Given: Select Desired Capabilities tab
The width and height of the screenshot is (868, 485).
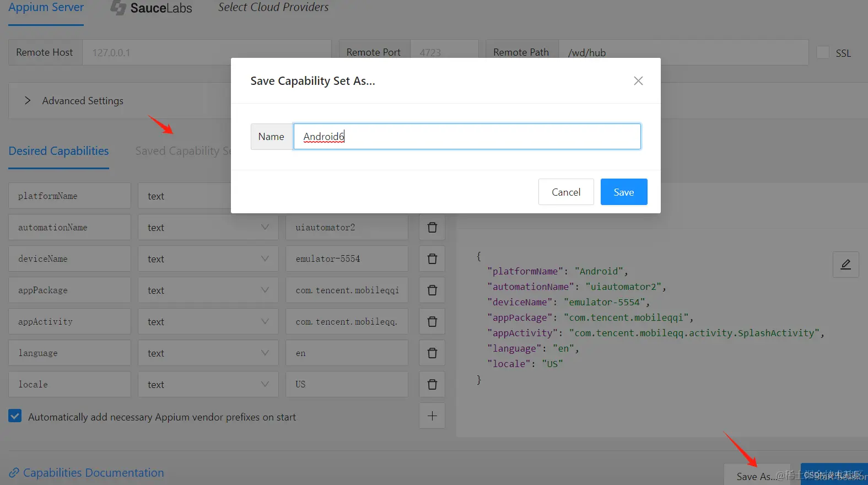Looking at the screenshot, I should coord(58,151).
